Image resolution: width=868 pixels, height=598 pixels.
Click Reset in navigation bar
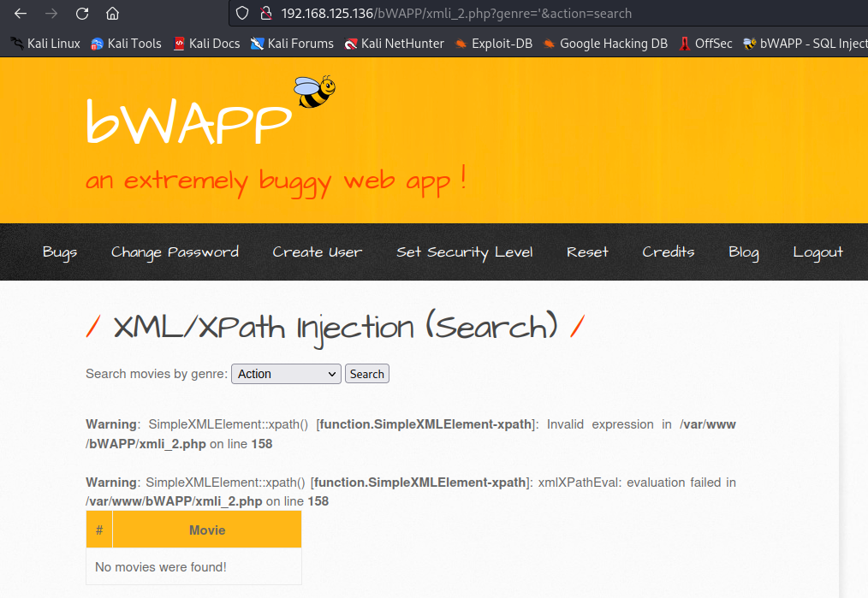tap(587, 252)
